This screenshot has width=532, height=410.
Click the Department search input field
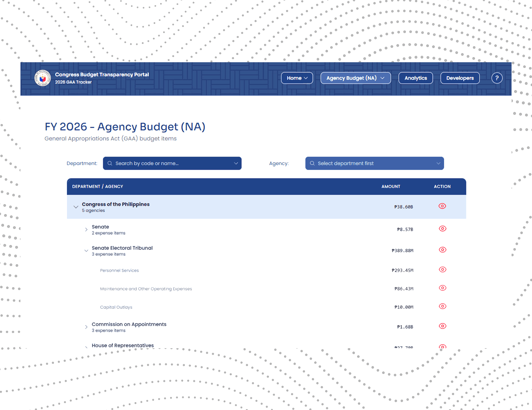172,163
